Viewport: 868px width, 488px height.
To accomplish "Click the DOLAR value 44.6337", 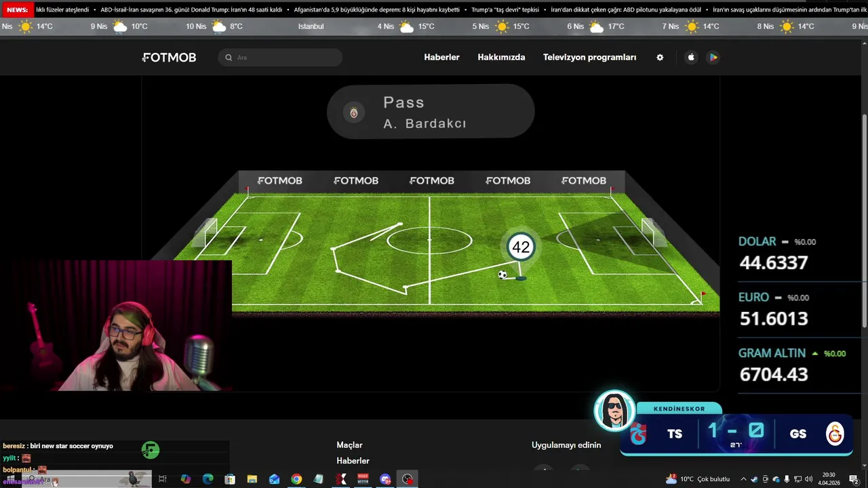I will (x=774, y=263).
